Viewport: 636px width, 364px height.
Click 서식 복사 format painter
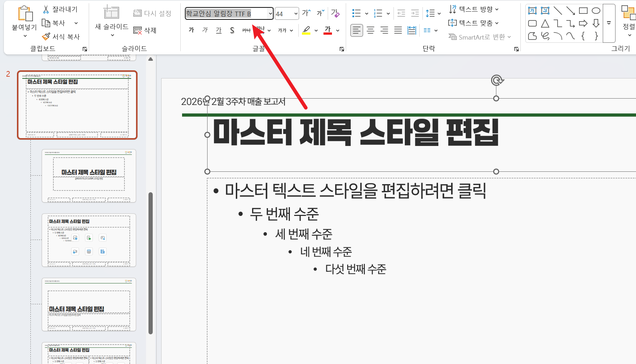(61, 36)
